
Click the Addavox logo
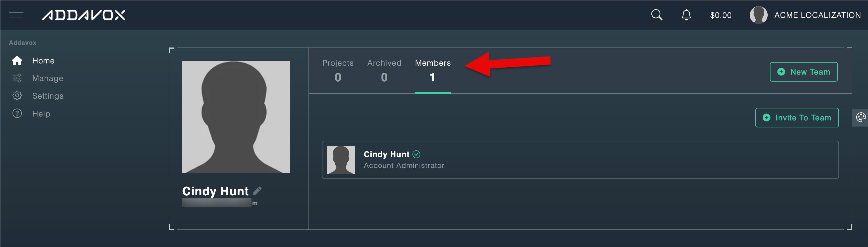point(84,15)
